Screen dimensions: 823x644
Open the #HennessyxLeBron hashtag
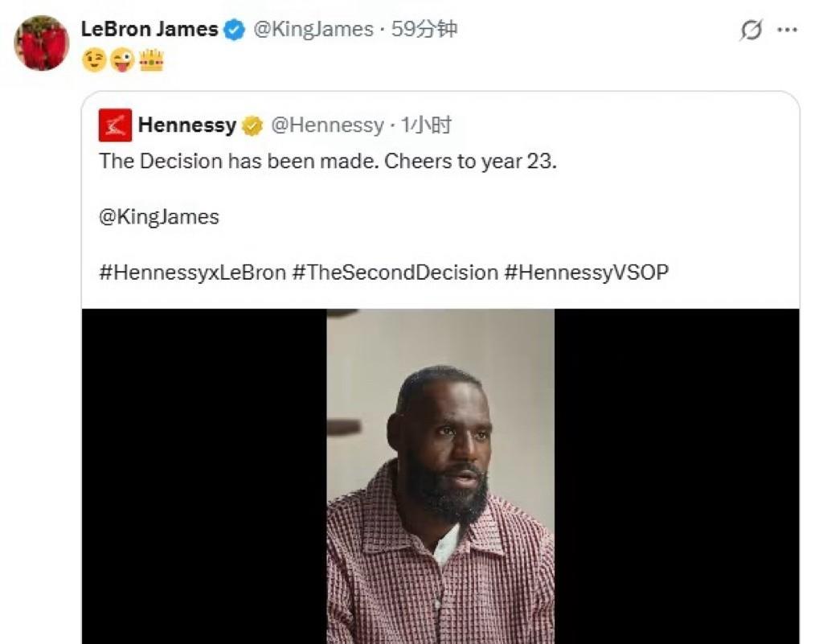click(193, 273)
